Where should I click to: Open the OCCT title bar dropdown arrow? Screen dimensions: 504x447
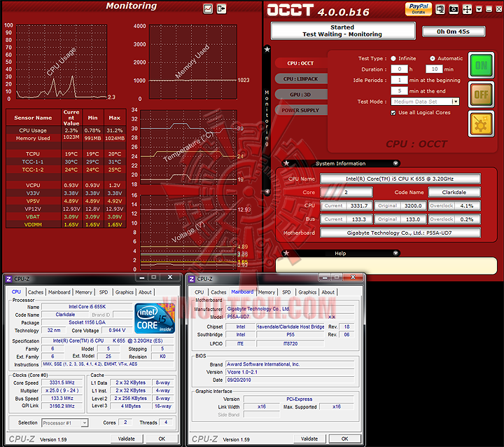479,9
